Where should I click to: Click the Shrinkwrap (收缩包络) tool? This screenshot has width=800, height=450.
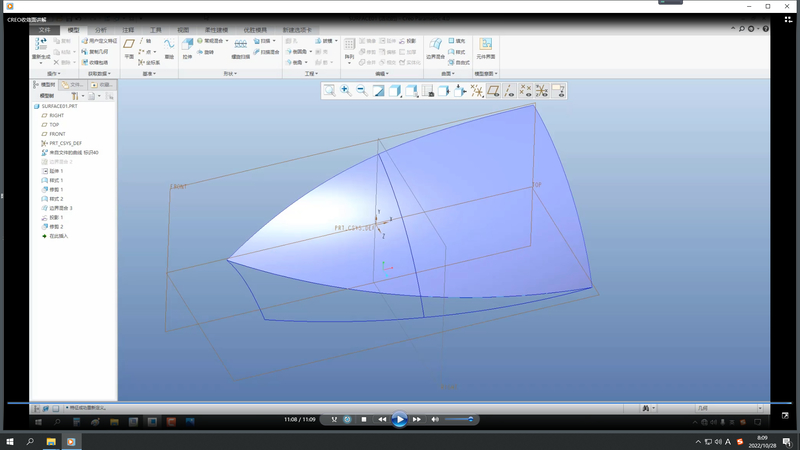pyautogui.click(x=94, y=63)
